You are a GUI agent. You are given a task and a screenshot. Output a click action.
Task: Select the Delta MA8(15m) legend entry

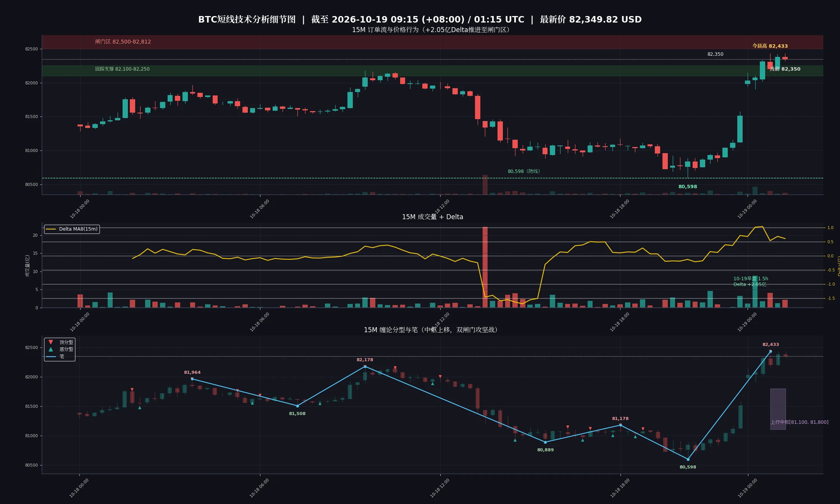72,229
